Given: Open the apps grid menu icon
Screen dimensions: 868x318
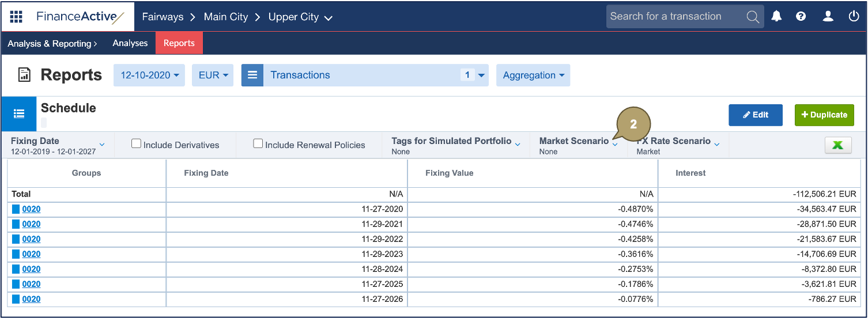Looking at the screenshot, I should pos(16,17).
